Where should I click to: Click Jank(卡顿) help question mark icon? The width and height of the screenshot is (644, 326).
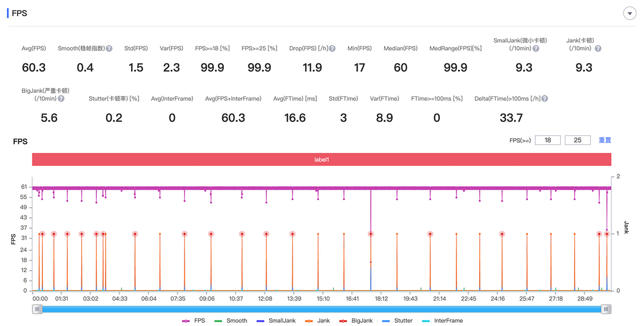[x=598, y=48]
